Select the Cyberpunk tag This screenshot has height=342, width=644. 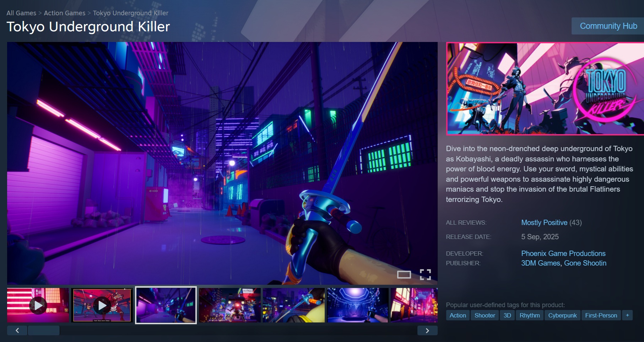(x=562, y=315)
